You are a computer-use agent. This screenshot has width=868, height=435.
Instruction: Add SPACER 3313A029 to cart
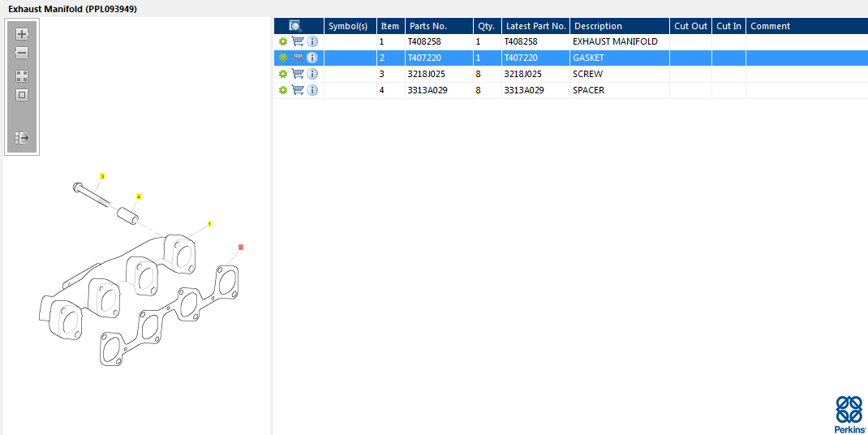click(x=298, y=90)
